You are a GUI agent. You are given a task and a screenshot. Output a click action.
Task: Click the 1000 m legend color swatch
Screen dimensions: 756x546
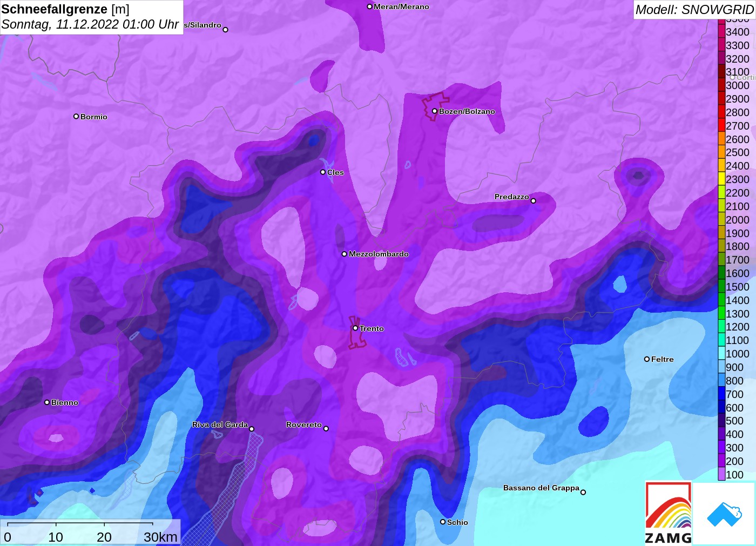click(721, 353)
